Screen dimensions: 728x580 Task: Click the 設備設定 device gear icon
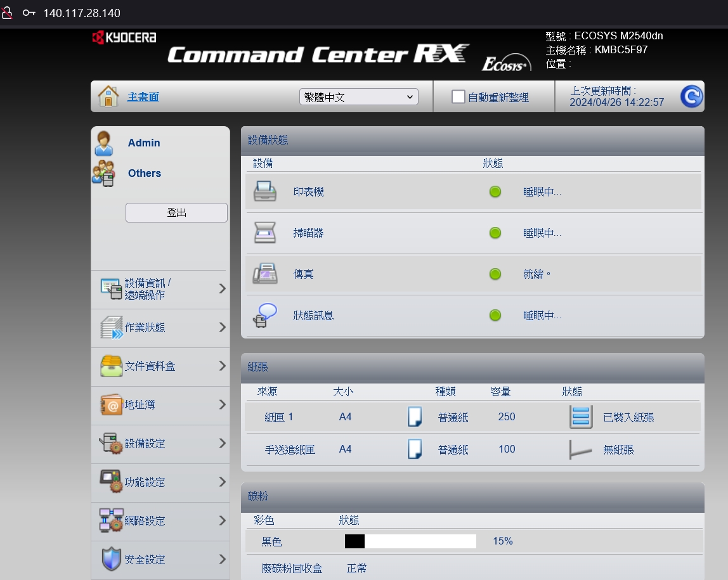[112, 443]
